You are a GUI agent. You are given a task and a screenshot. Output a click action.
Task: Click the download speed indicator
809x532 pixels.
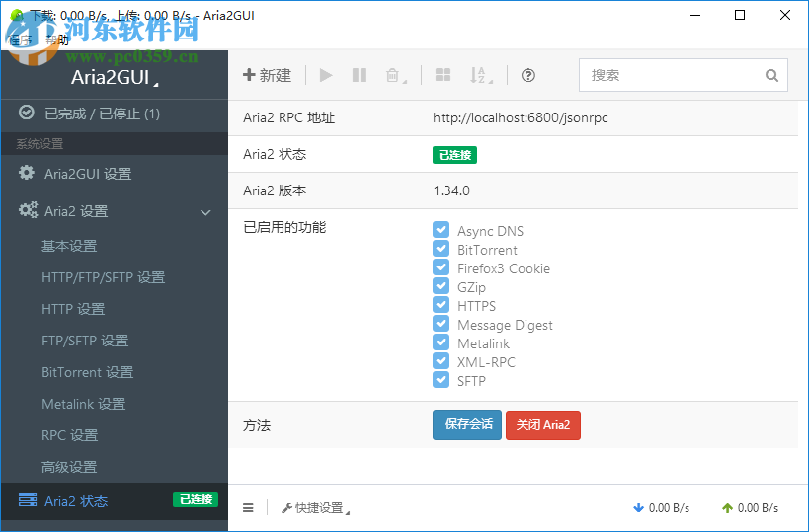(x=662, y=508)
